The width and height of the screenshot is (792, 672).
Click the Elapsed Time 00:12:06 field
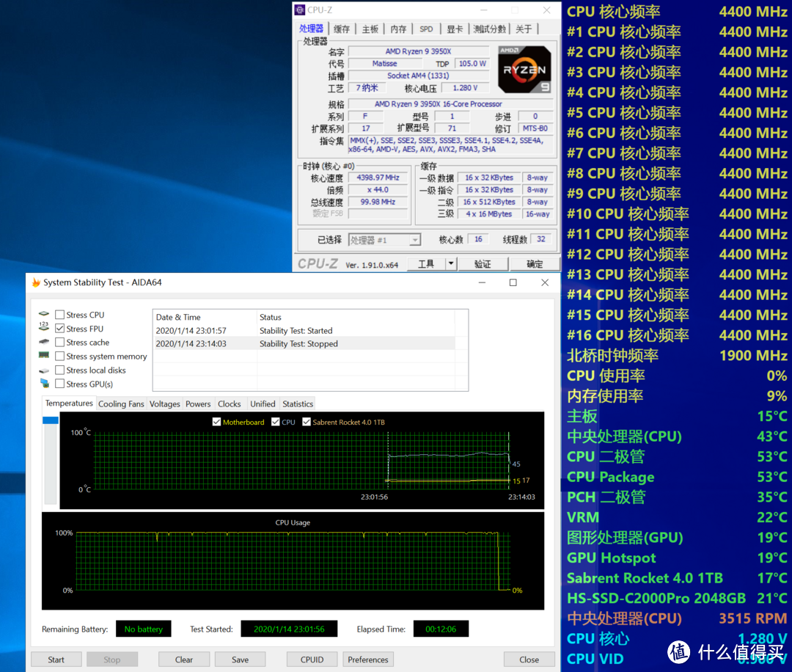click(441, 629)
